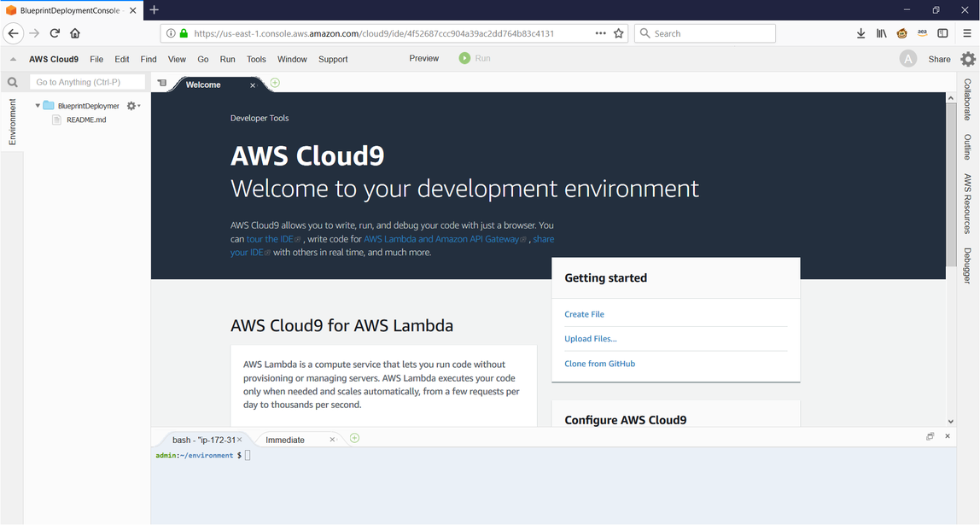Select README.md in the file tree

86,120
